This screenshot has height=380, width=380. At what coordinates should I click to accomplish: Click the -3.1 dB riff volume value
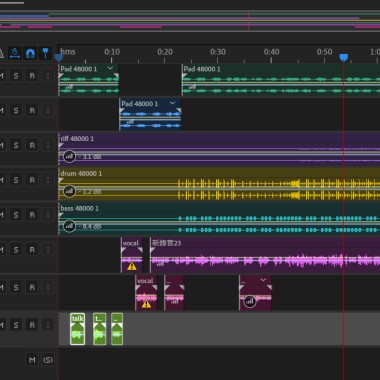(89, 157)
